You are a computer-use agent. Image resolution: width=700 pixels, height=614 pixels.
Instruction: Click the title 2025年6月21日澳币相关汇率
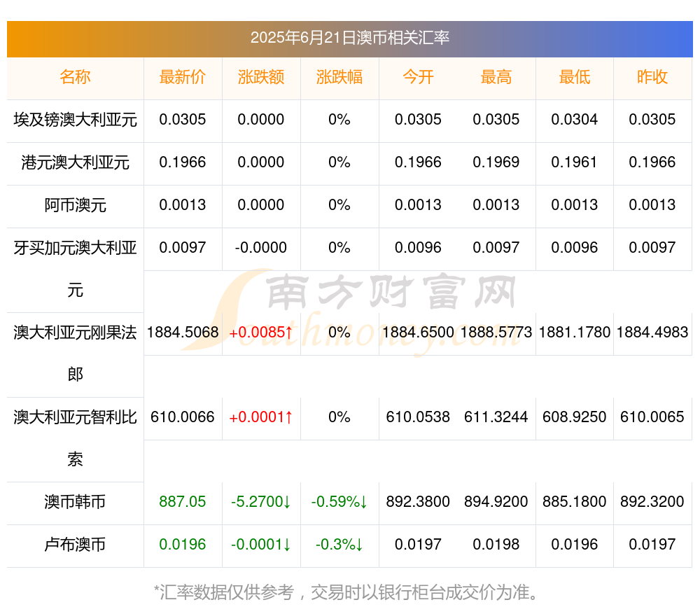349,38
